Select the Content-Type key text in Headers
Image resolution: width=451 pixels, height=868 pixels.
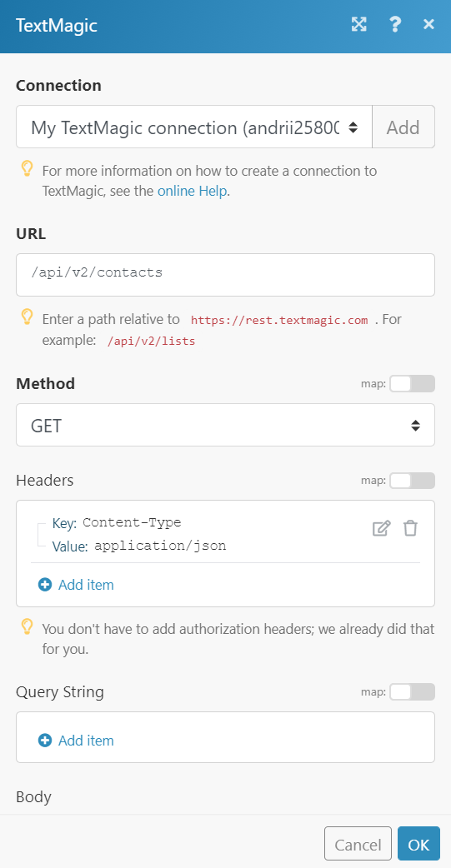(132, 522)
